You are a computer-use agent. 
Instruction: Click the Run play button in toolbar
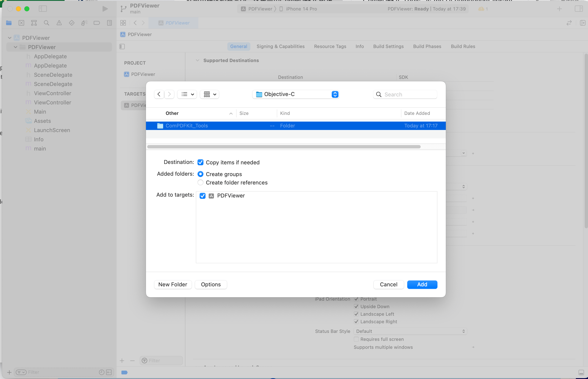(x=105, y=9)
